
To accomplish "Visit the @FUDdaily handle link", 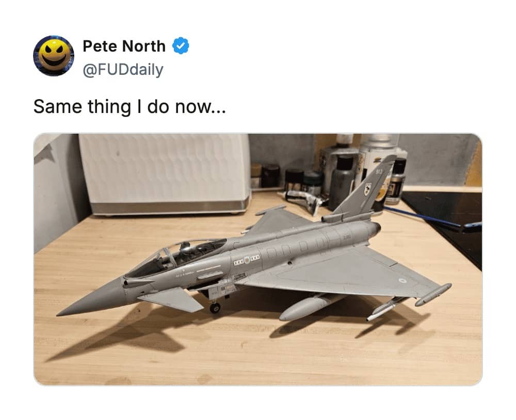I will click(x=122, y=69).
